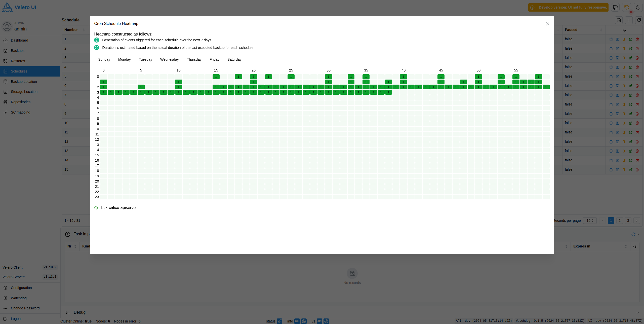Image resolution: width=644 pixels, height=324 pixels.
Task: Click the edit pencil icon in row 7
Action: 631,95
